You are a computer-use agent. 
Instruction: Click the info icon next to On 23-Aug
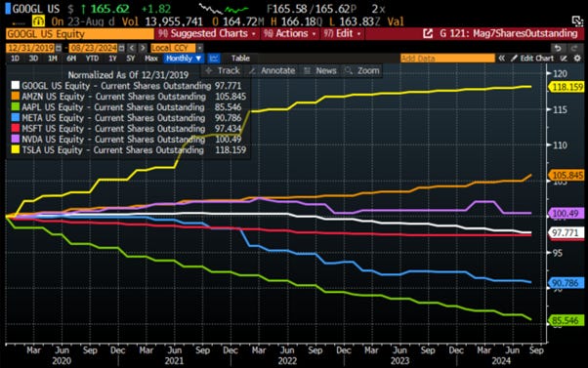click(38, 20)
